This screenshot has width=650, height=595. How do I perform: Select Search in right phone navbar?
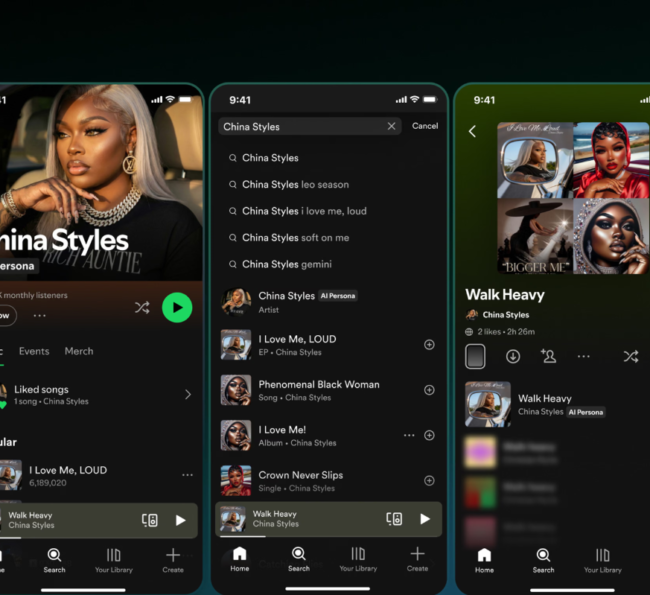(x=543, y=561)
